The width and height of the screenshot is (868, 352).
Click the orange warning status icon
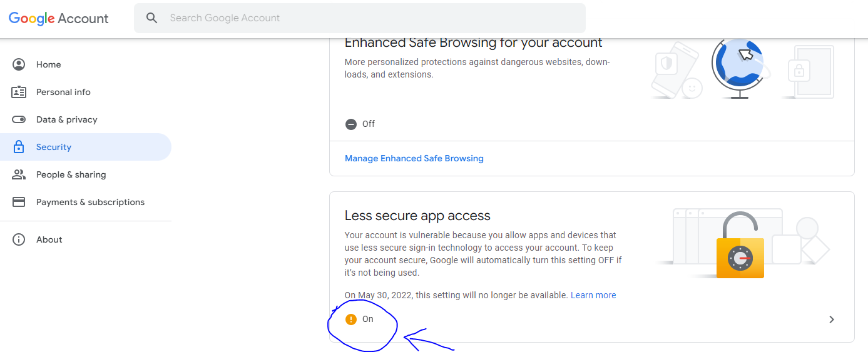351,319
